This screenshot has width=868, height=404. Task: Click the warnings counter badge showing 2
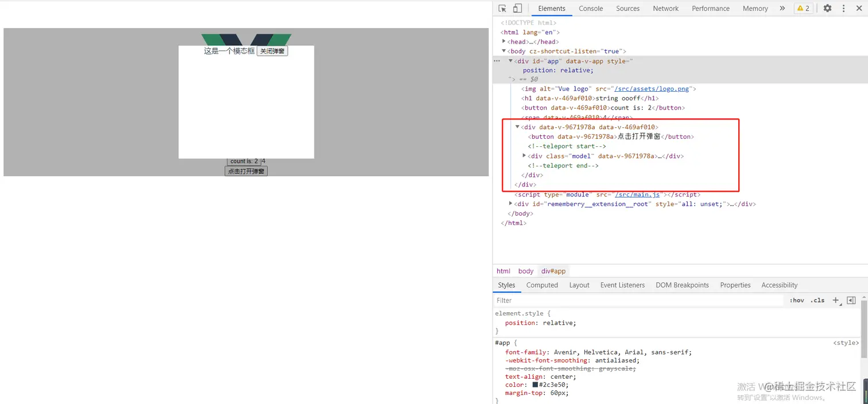(x=803, y=8)
